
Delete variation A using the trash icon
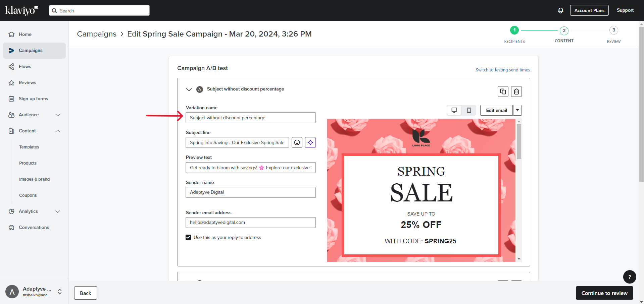coord(516,92)
